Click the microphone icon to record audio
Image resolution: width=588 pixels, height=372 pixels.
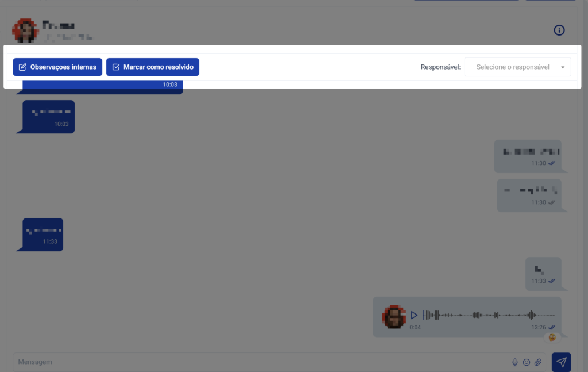[x=515, y=362]
